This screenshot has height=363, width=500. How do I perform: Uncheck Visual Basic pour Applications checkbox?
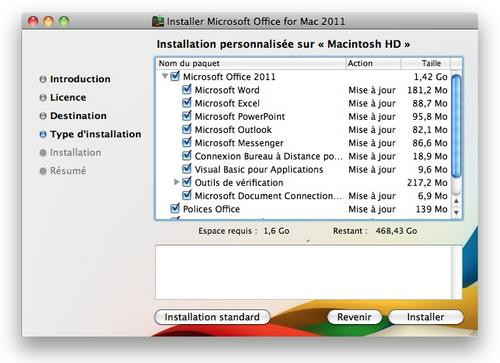tap(187, 169)
